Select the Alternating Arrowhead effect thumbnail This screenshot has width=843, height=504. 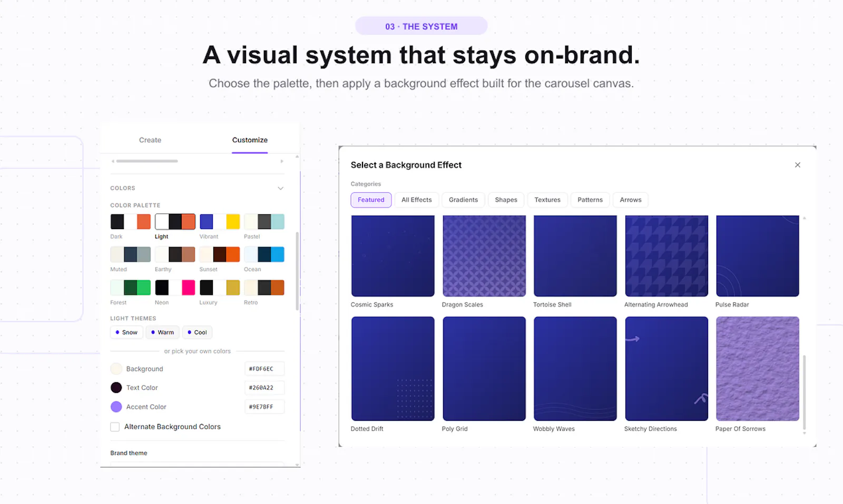[666, 256]
